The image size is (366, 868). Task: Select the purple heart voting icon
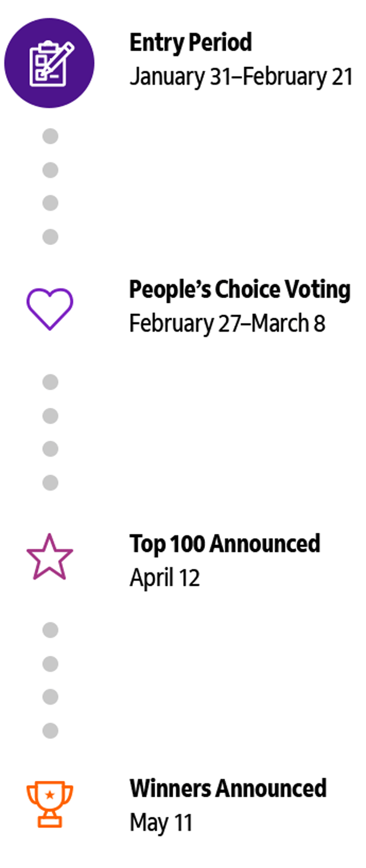click(x=49, y=309)
